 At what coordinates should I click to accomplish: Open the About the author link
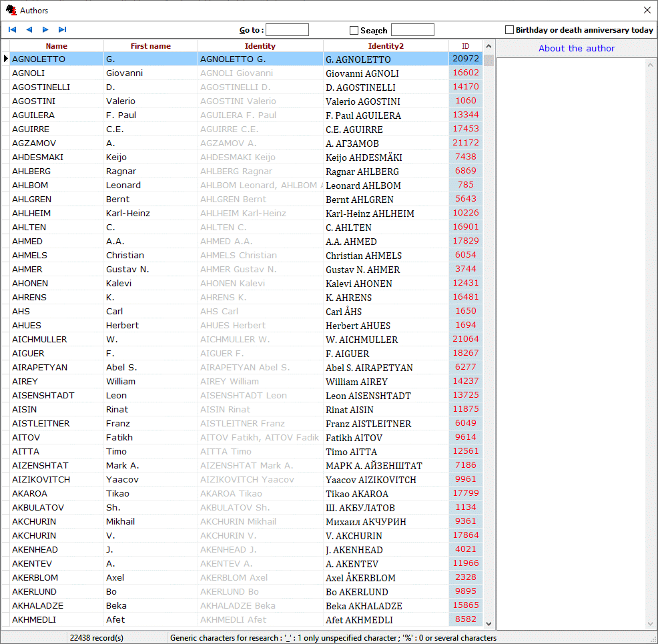tap(576, 48)
